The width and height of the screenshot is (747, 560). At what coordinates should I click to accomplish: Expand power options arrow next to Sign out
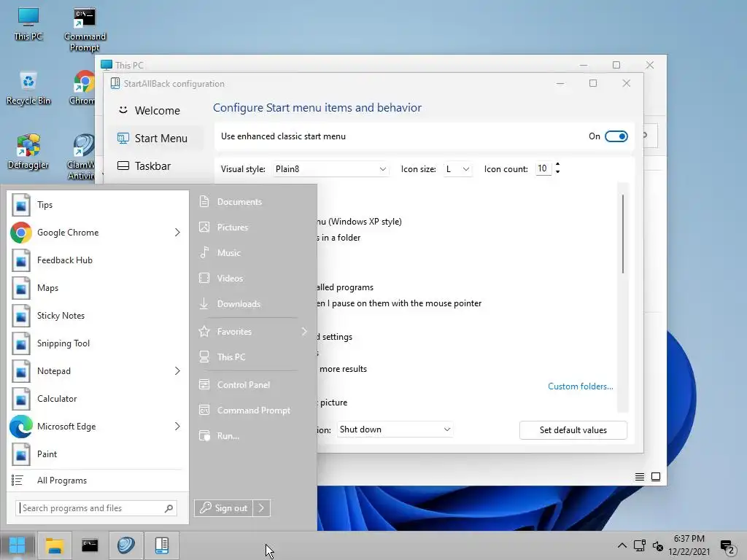pyautogui.click(x=262, y=508)
